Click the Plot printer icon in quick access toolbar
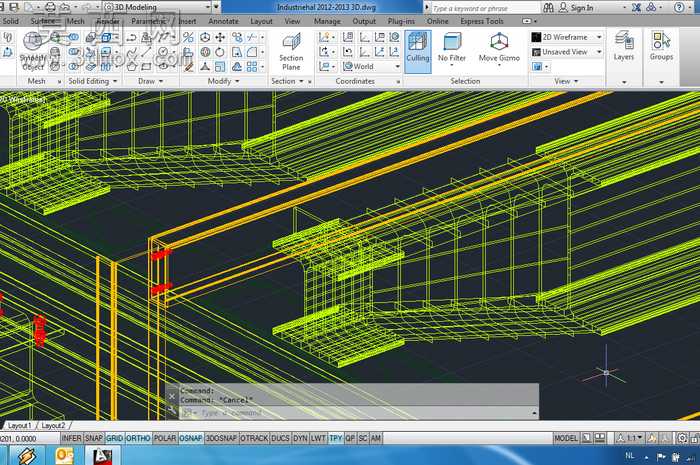 (50, 7)
